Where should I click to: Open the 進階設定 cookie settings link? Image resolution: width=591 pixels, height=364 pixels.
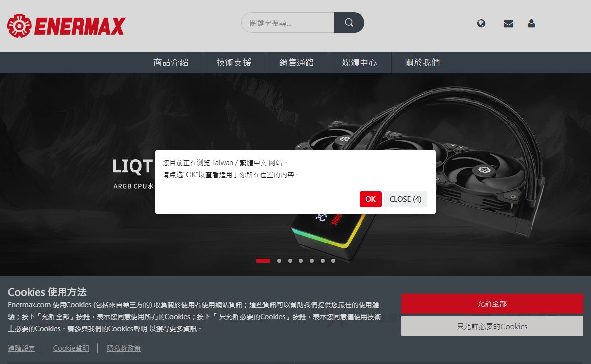pyautogui.click(x=22, y=348)
